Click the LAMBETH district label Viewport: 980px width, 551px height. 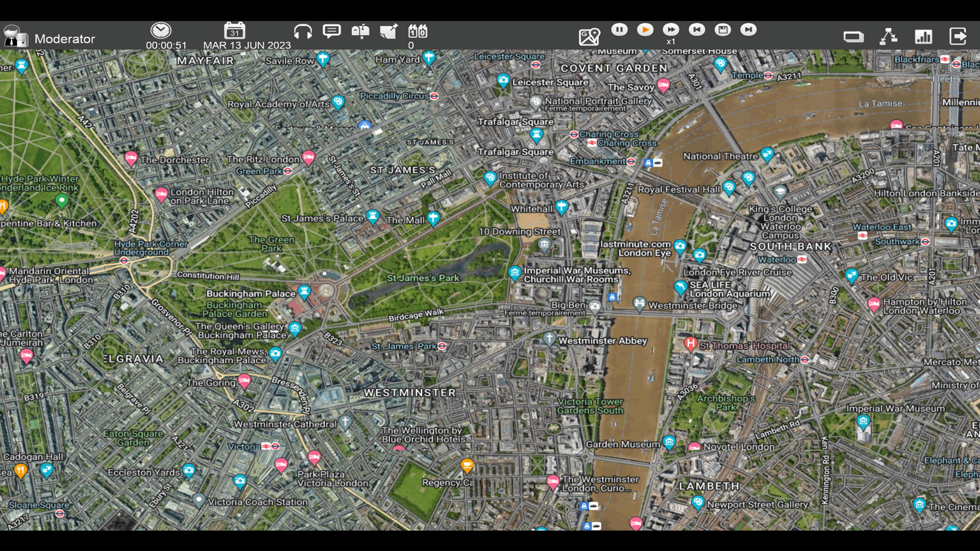709,486
